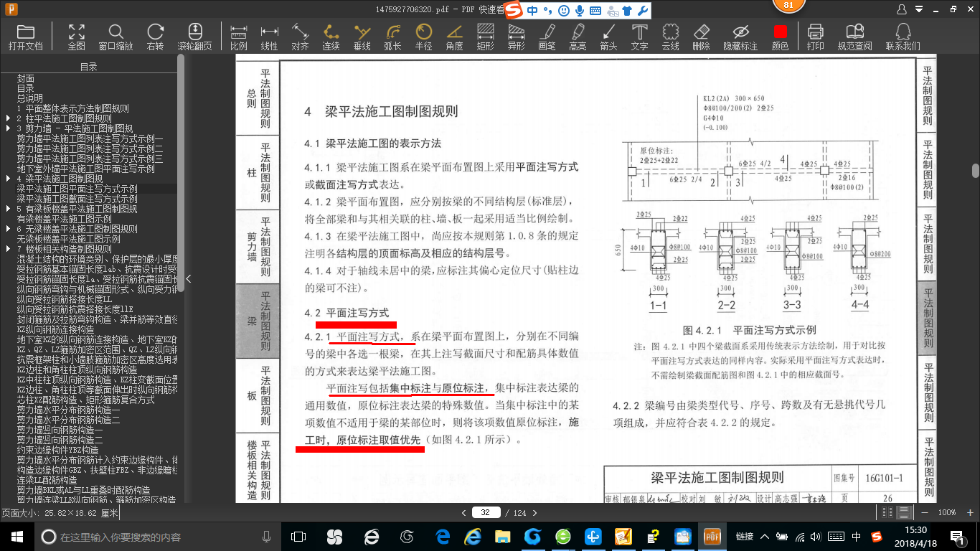Screen dimensions: 980x551
Task: Select the 文字 text tool
Action: (639, 37)
